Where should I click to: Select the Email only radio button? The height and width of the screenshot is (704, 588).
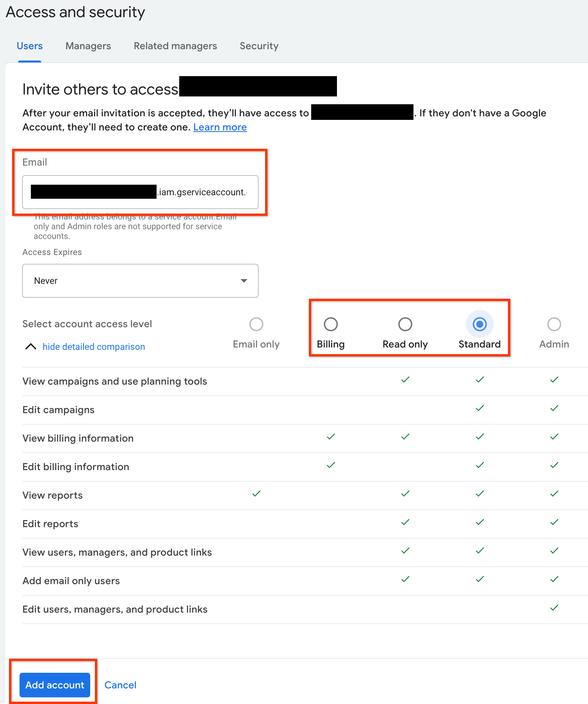coord(256,324)
